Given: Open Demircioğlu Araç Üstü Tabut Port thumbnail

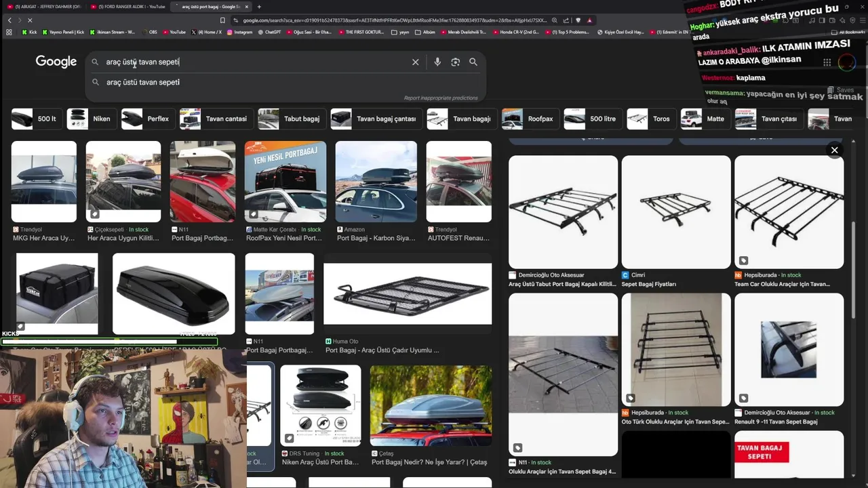Looking at the screenshot, I should (564, 212).
